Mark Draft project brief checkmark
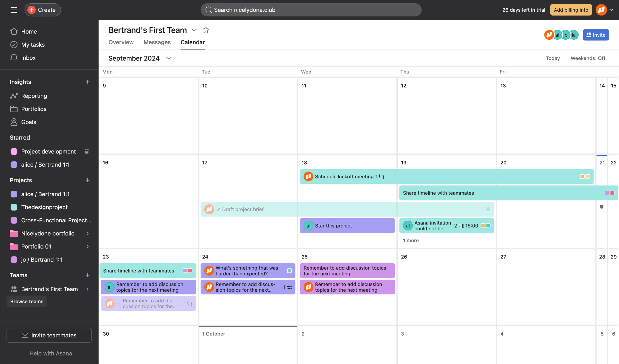 pyautogui.click(x=218, y=209)
